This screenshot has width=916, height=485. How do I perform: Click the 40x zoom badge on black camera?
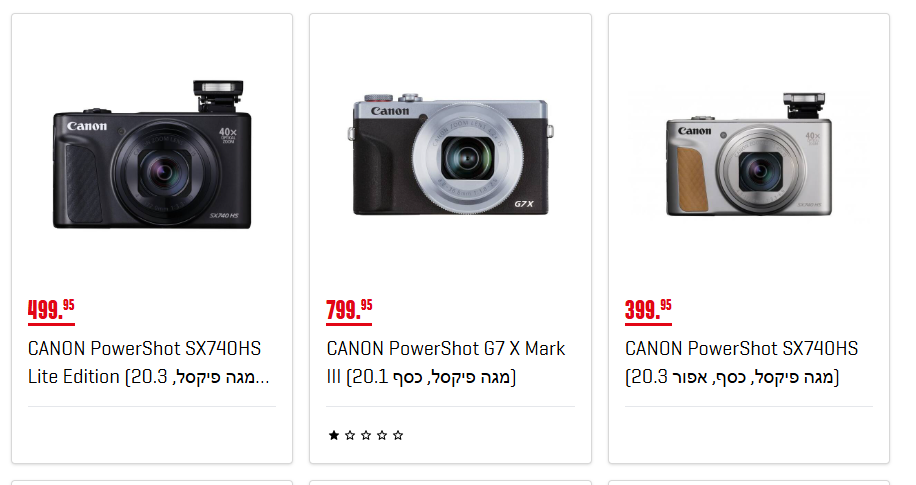[228, 136]
